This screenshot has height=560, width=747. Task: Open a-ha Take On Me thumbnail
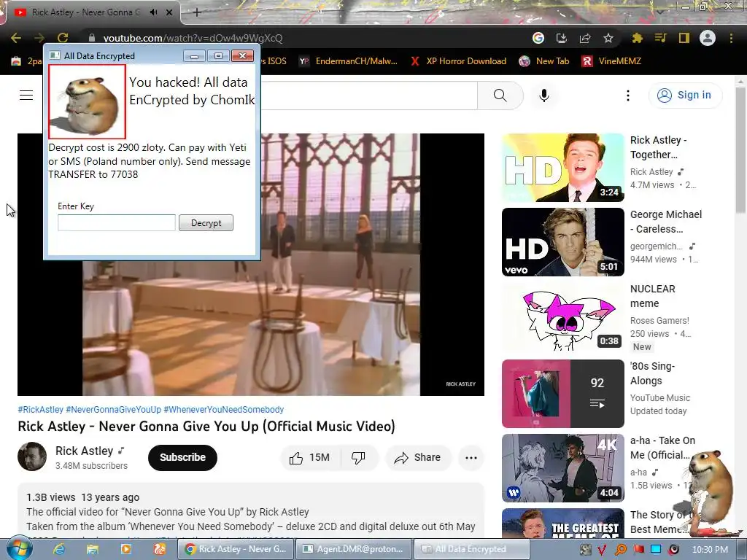pos(563,467)
